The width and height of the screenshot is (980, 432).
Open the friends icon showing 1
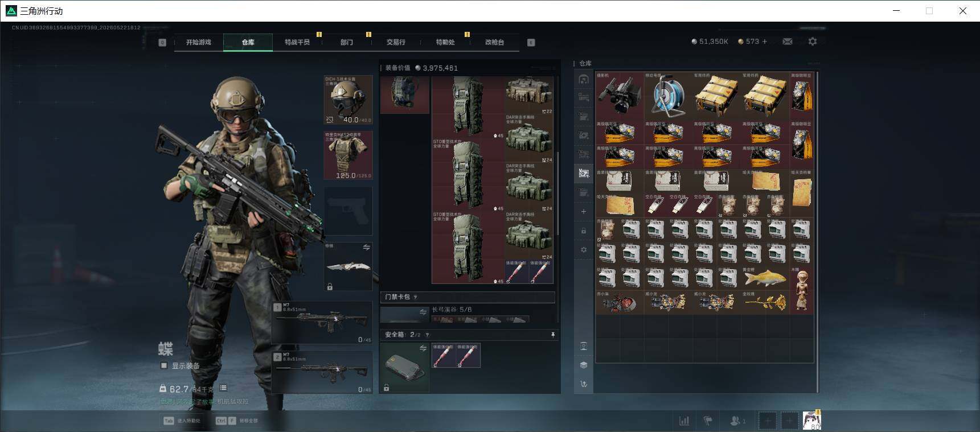click(738, 421)
